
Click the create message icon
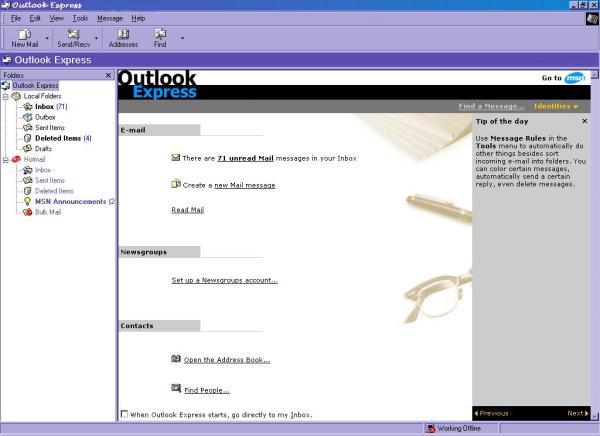coord(176,184)
